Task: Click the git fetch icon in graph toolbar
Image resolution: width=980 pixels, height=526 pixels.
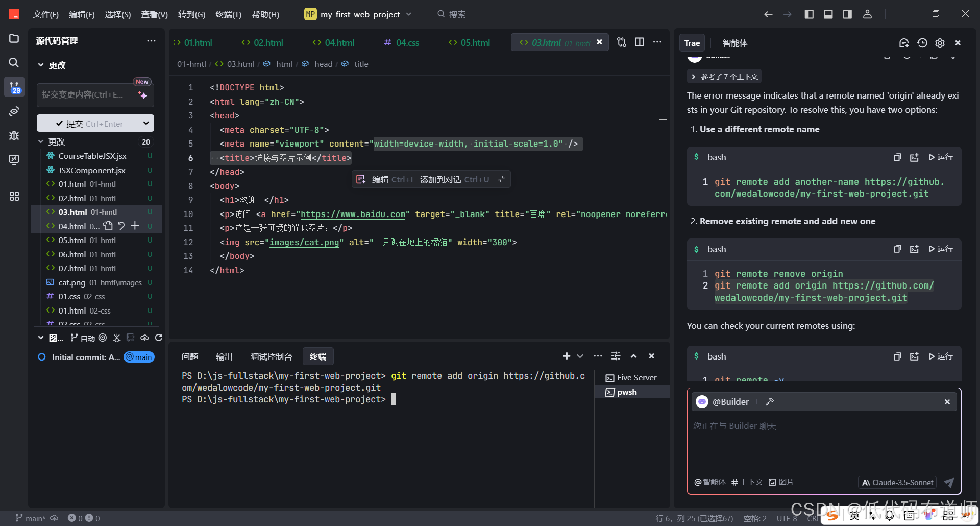Action: (x=117, y=338)
